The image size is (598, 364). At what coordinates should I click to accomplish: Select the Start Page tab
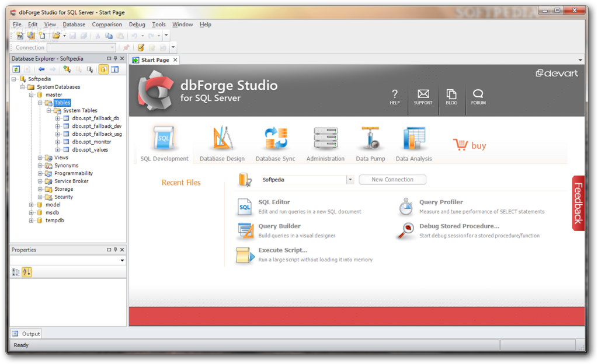(x=155, y=60)
